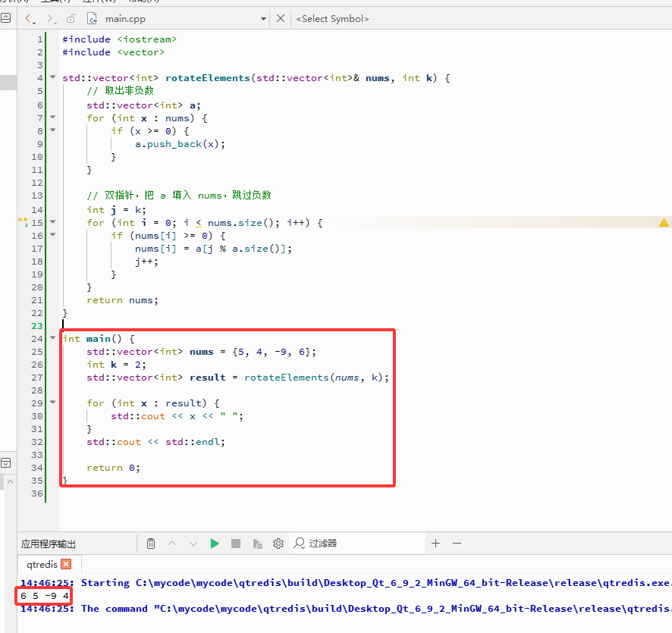Go forward with the navigation arrow
The height and width of the screenshot is (633, 672).
point(50,18)
